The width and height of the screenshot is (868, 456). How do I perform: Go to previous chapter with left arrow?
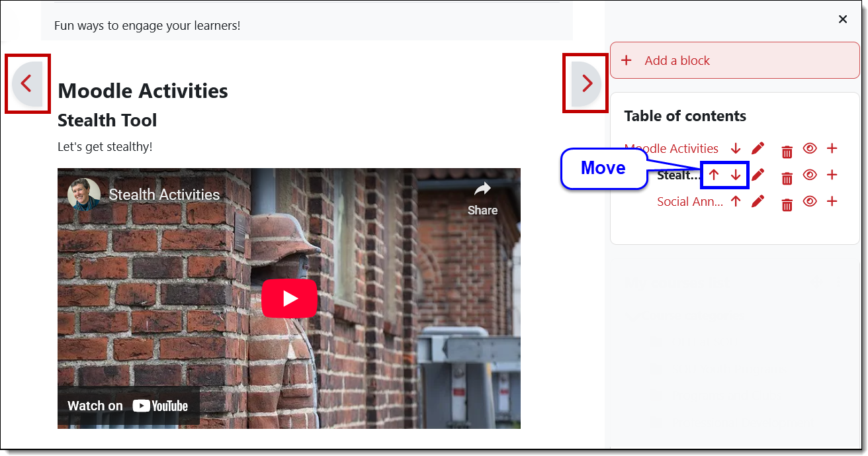pyautogui.click(x=27, y=83)
